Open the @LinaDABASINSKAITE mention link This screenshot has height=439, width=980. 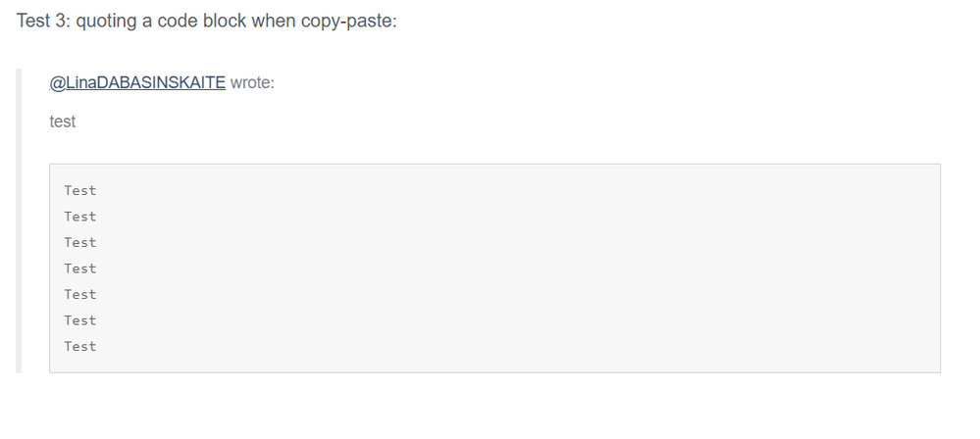click(x=137, y=82)
